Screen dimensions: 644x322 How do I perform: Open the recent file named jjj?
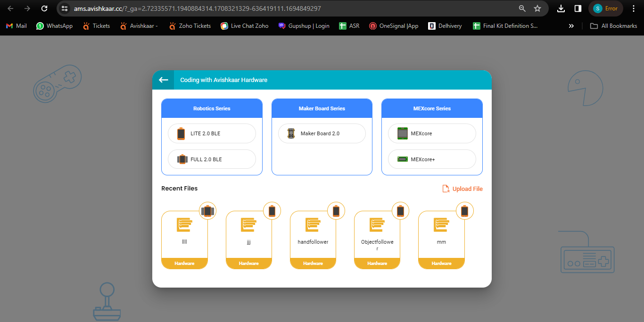[x=249, y=240]
